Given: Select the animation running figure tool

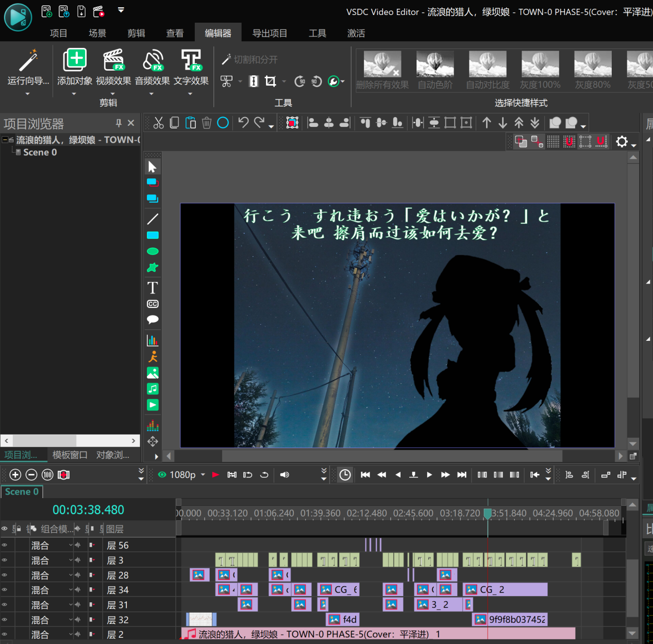Looking at the screenshot, I should [153, 356].
